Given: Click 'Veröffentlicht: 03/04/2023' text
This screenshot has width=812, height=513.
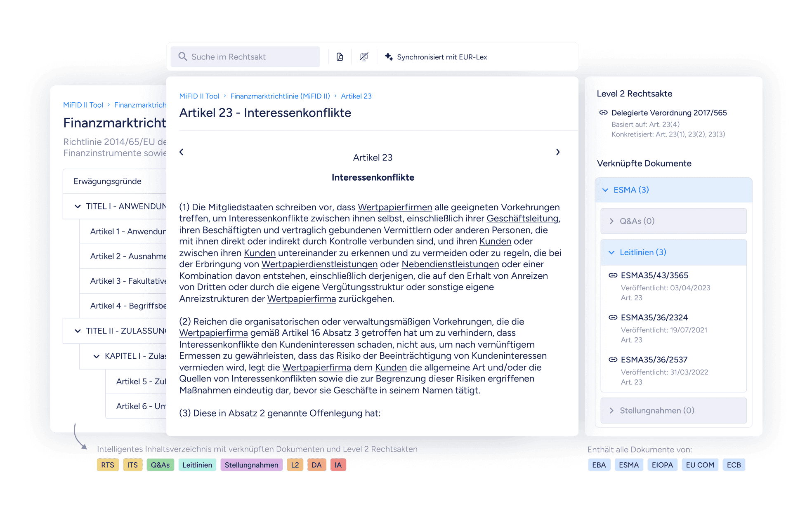Looking at the screenshot, I should pyautogui.click(x=666, y=288).
